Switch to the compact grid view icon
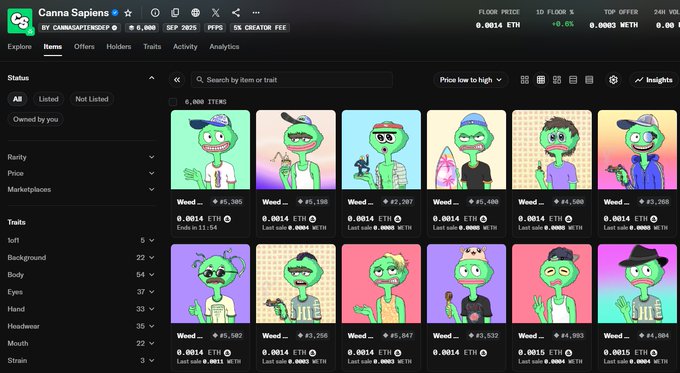Image resolution: width=680 pixels, height=373 pixels. pos(541,80)
